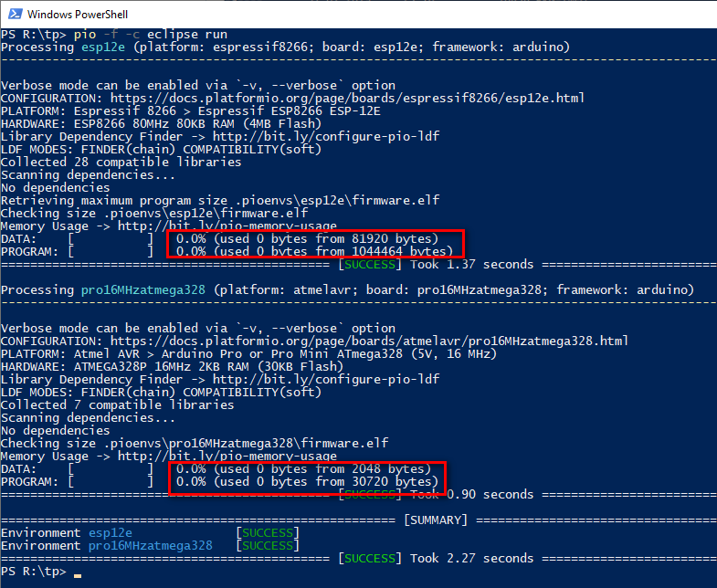This screenshot has width=717, height=588.
Task: Click the '81920 bytes' DATA value
Action: [x=392, y=239]
